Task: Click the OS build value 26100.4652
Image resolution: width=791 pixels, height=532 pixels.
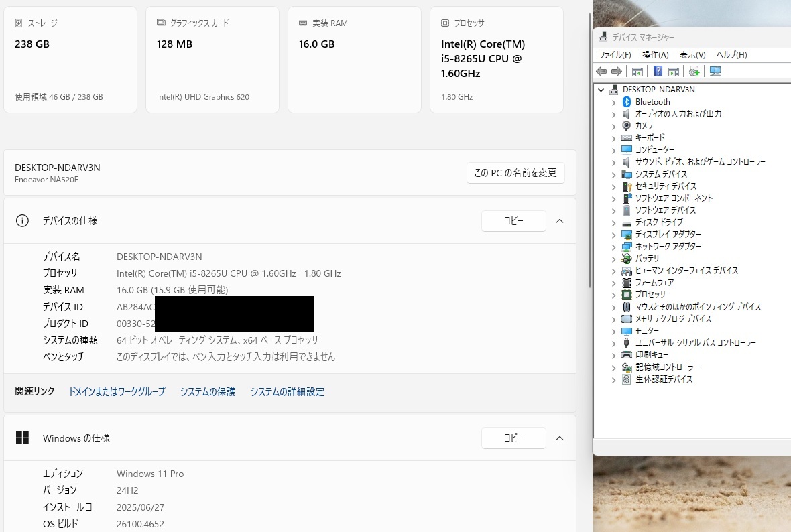Action: 140,524
